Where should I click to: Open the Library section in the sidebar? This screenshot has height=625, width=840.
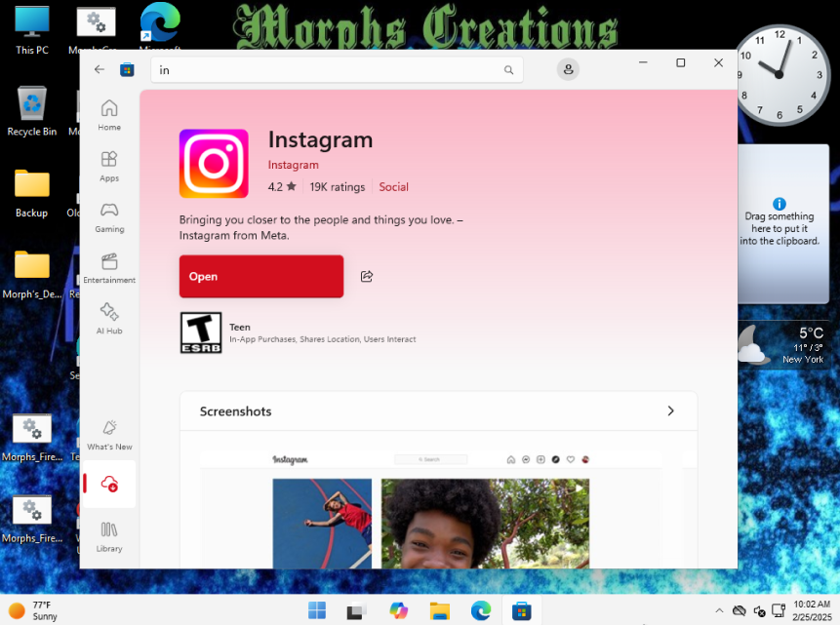[109, 536]
